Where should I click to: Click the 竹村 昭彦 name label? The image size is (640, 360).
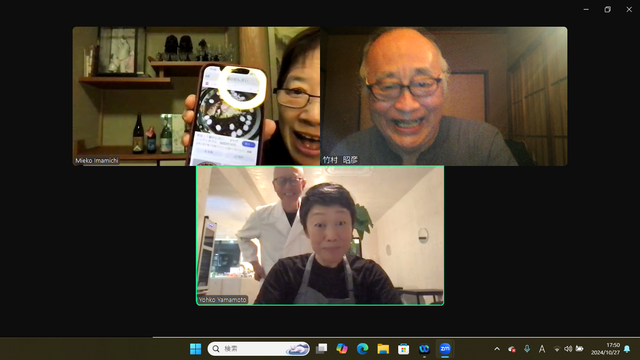click(x=340, y=160)
